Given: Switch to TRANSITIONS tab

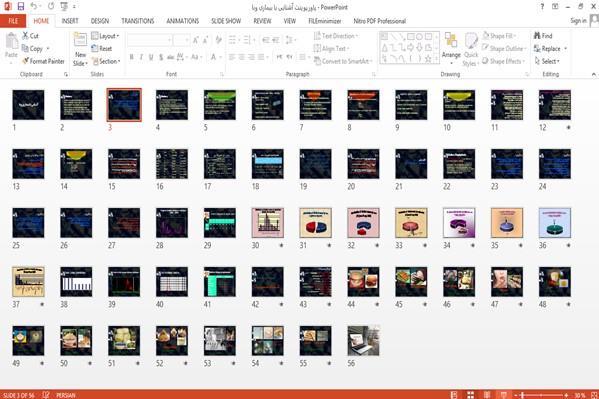Looking at the screenshot, I should (138, 21).
